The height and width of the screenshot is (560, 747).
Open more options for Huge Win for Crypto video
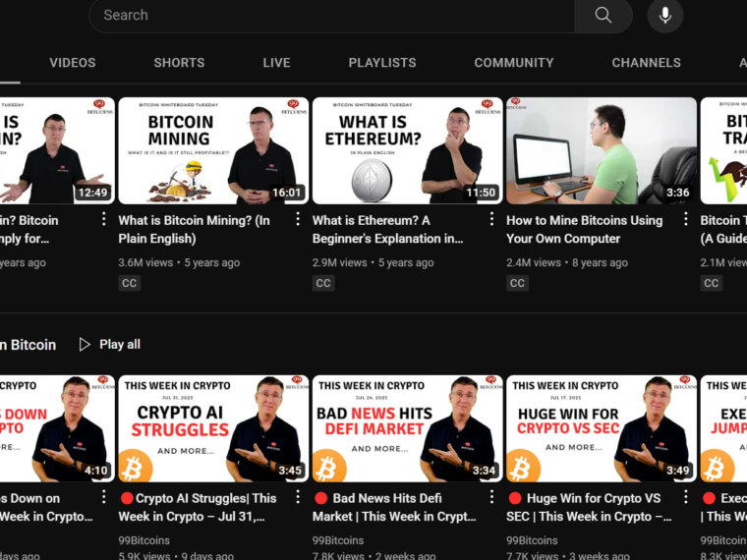(685, 497)
